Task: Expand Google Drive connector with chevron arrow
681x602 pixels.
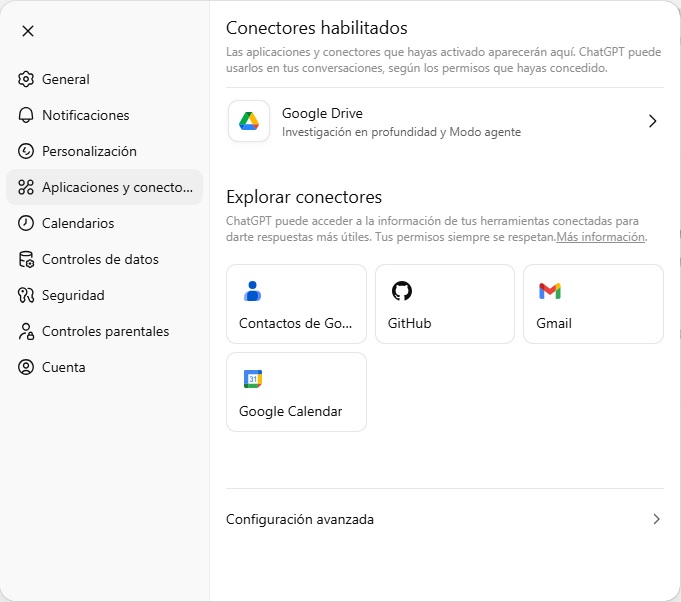Action: (652, 121)
